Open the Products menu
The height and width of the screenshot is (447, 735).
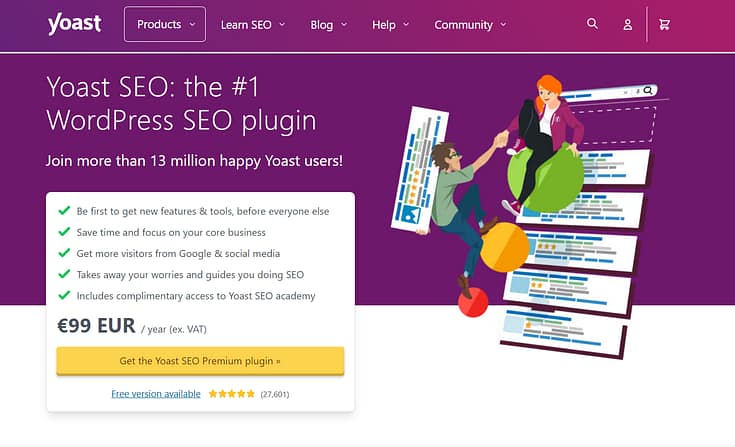(165, 24)
